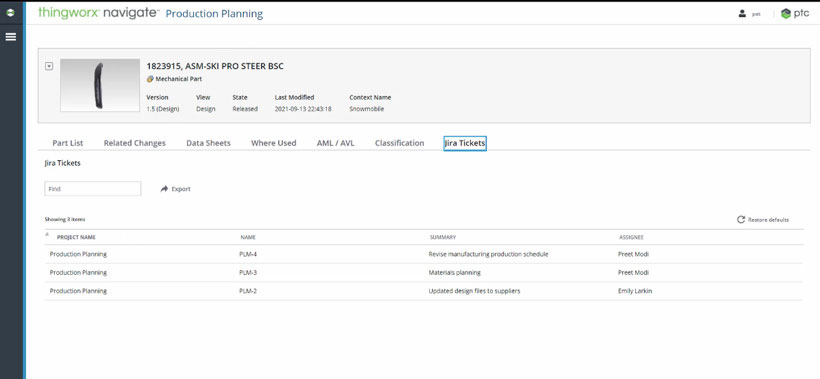The width and height of the screenshot is (820, 379).
Task: Click the ski part thumbnail image
Action: click(x=99, y=85)
